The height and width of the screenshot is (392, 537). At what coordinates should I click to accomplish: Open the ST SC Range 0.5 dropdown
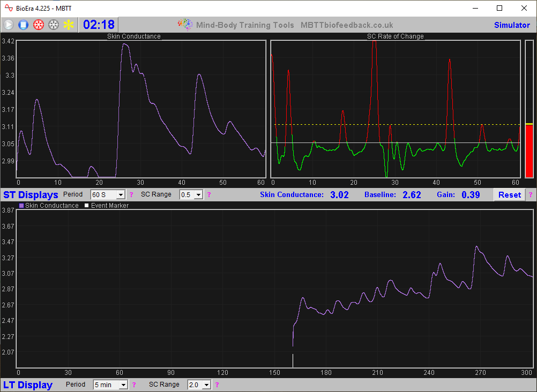[x=198, y=195]
